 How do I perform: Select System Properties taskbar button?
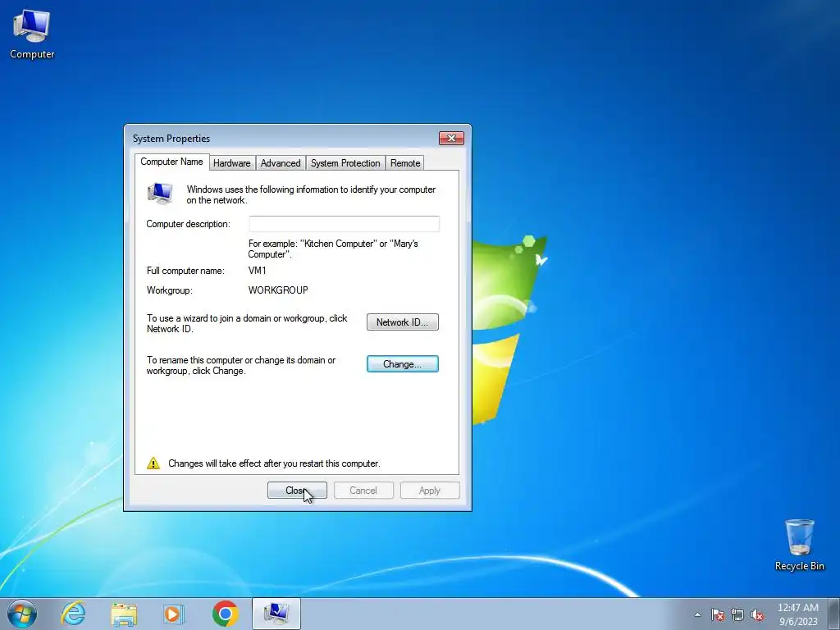276,614
